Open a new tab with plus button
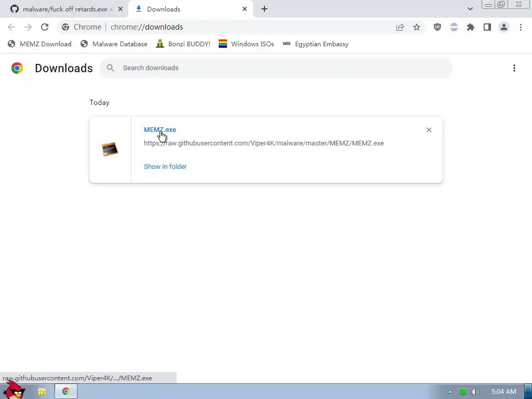 click(264, 9)
